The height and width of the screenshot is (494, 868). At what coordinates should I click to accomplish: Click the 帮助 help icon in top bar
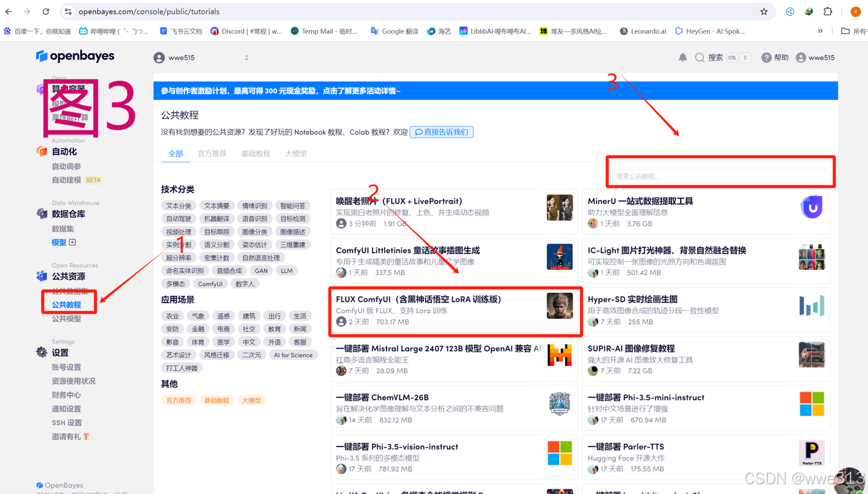pyautogui.click(x=766, y=57)
